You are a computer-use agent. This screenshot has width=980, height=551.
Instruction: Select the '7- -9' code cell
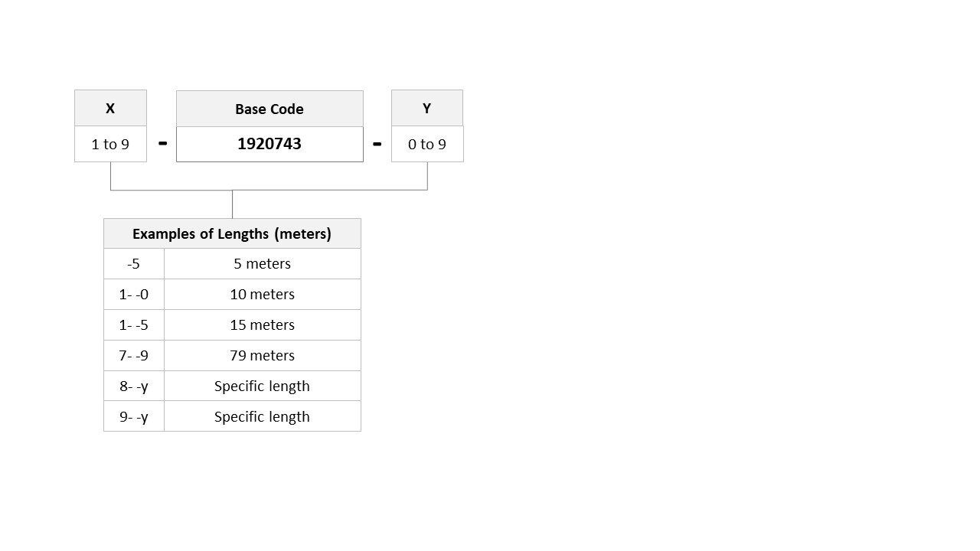[x=134, y=355]
